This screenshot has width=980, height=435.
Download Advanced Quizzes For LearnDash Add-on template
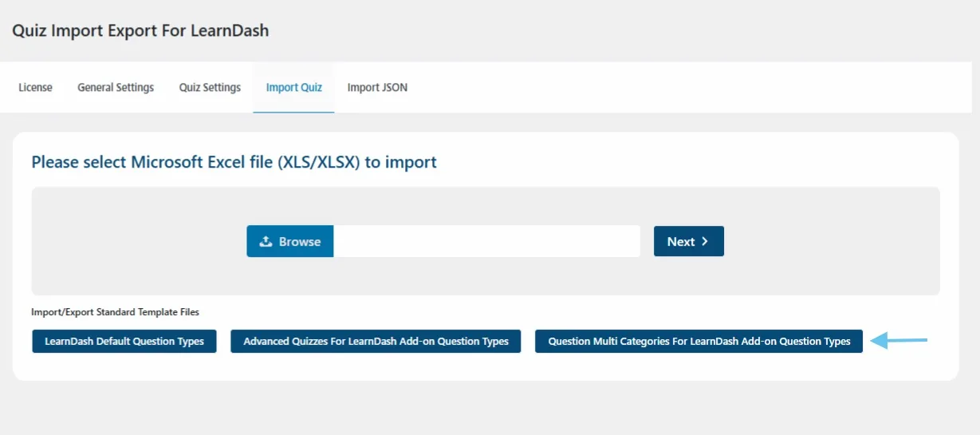click(x=376, y=341)
